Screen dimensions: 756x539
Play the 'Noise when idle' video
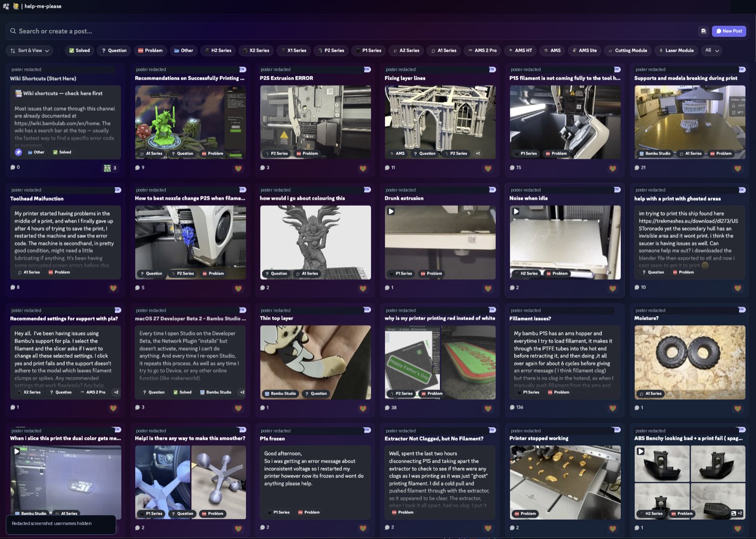pos(516,211)
